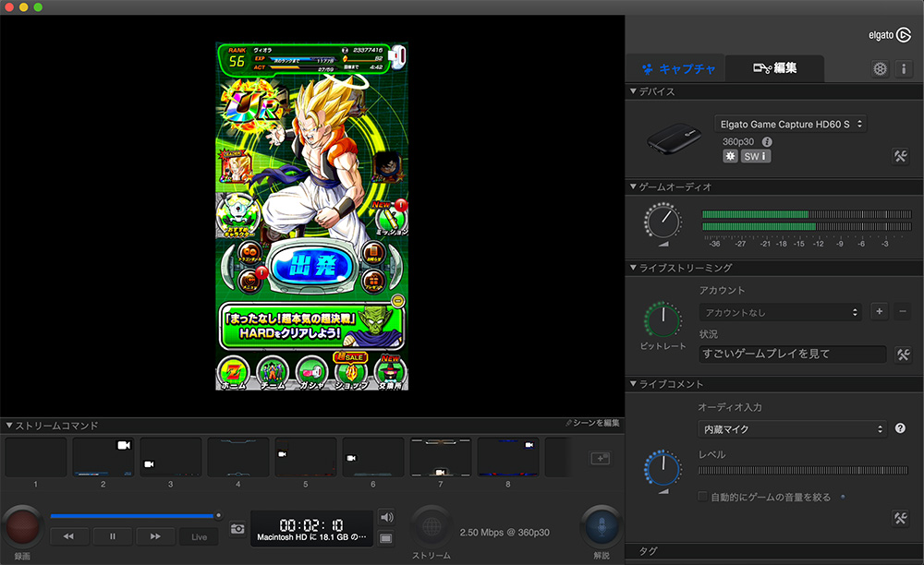
Task: Click the blue playback progress bar
Action: [134, 516]
